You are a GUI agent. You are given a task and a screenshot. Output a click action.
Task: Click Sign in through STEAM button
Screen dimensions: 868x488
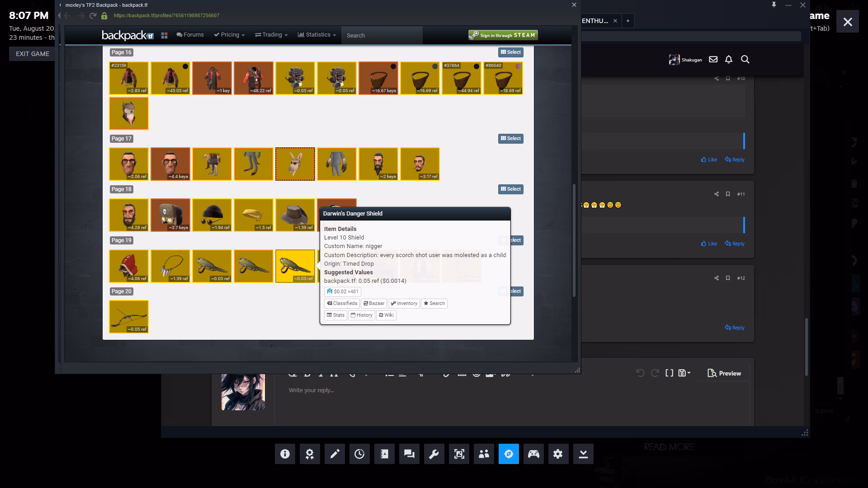click(503, 35)
